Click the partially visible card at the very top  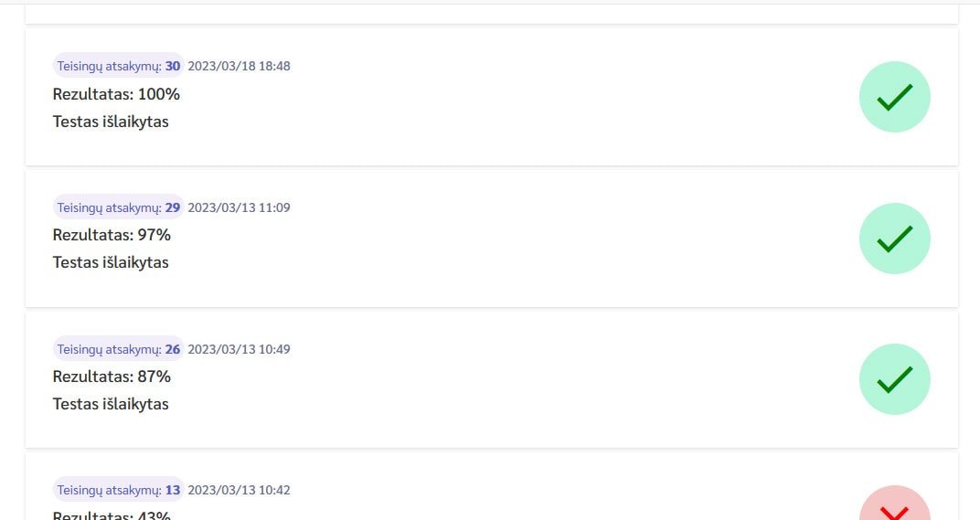pyautogui.click(x=491, y=14)
